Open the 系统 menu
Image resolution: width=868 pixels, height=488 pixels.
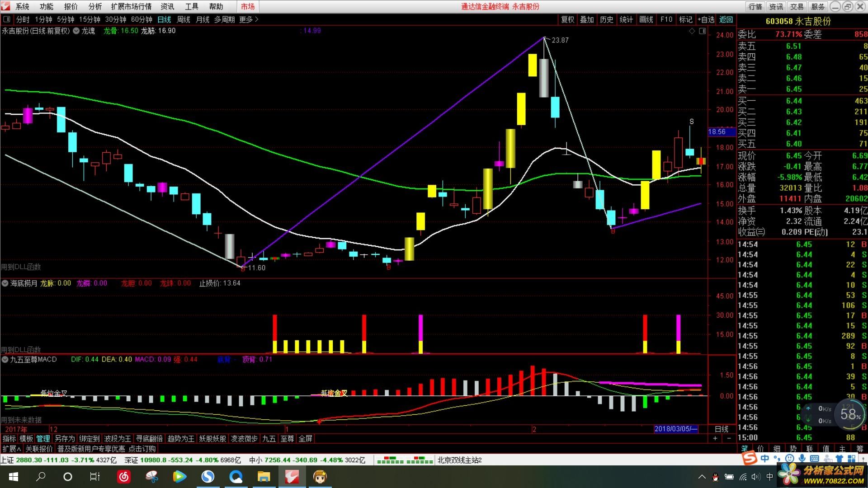[x=22, y=6]
